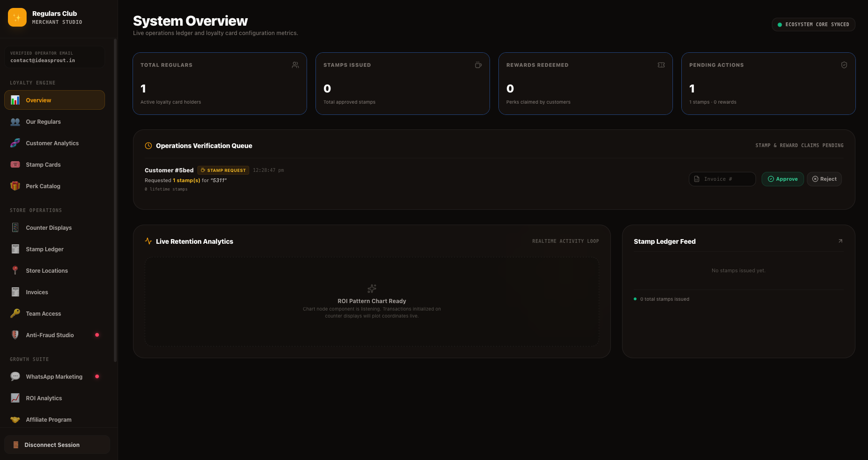Click the Affiliate Program handshake icon

pyautogui.click(x=15, y=419)
